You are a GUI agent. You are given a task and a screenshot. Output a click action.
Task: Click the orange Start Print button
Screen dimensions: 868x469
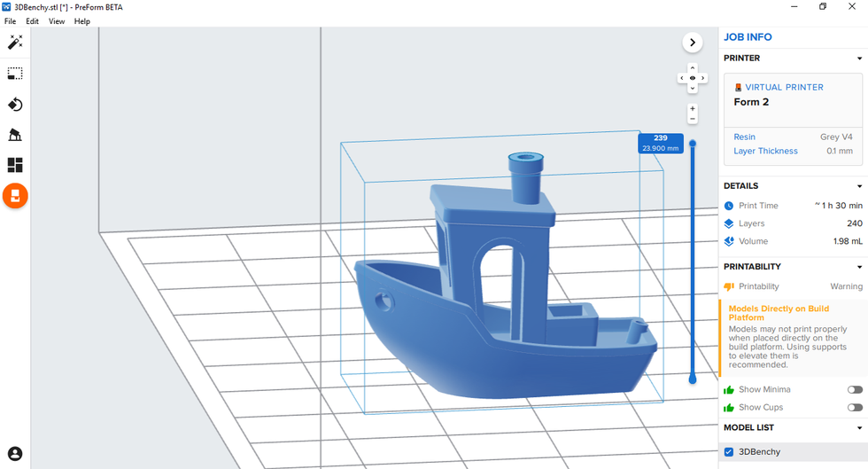(15, 196)
